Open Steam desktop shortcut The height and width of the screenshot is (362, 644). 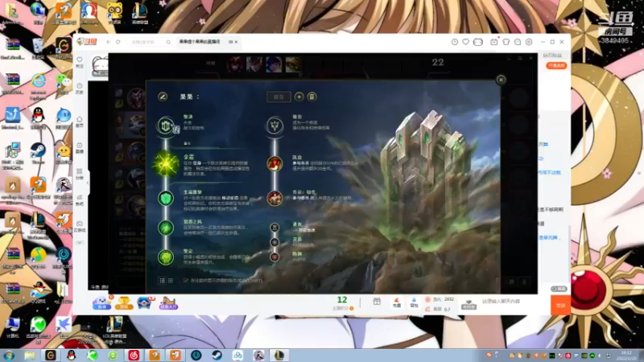(38, 153)
